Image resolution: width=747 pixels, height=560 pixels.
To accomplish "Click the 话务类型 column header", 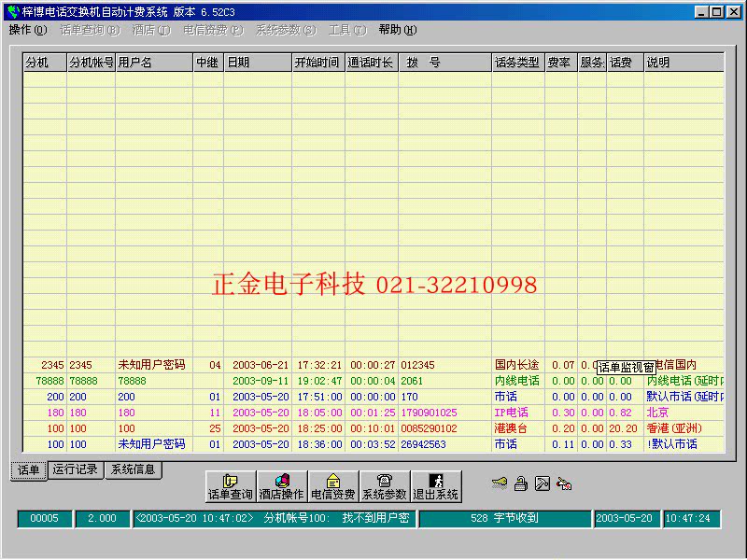I will [516, 63].
